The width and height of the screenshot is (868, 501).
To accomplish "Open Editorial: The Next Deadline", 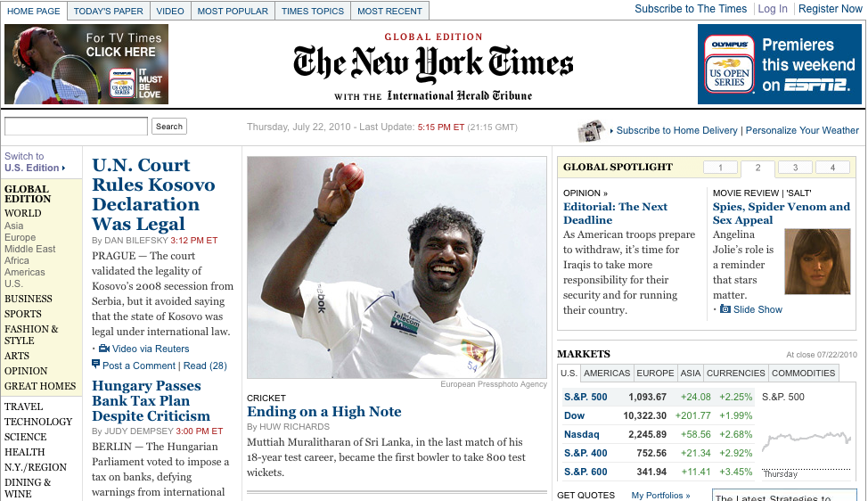I will click(x=615, y=213).
